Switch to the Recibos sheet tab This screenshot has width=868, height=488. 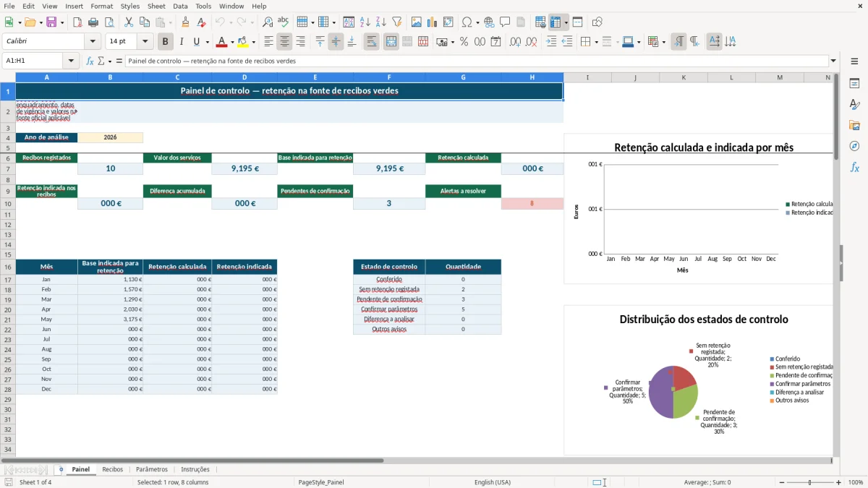pos(112,469)
